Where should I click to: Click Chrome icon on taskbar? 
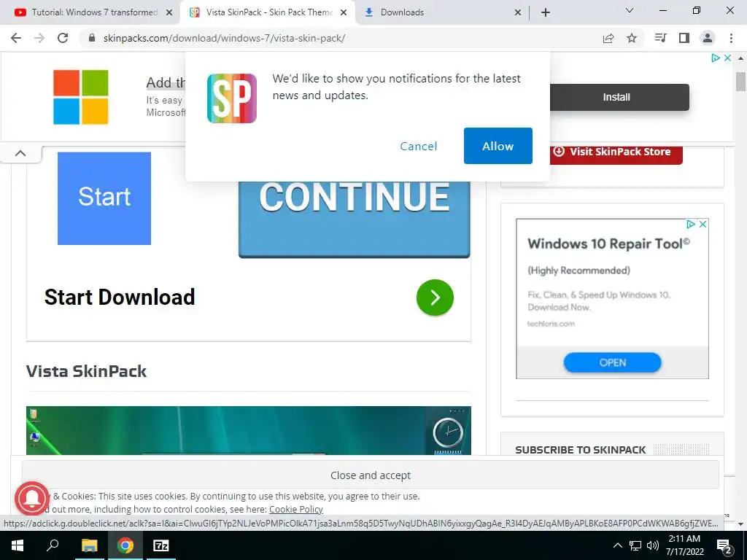[x=125, y=545]
